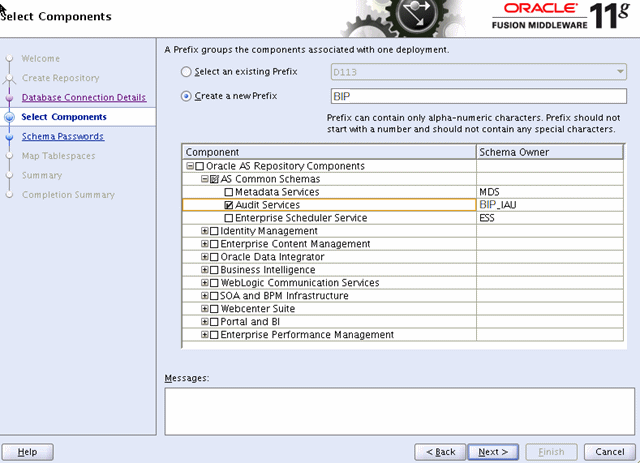Screen dimensions: 640x463
Task: Check the Webcenter Suite checkbox
Action: point(214,309)
